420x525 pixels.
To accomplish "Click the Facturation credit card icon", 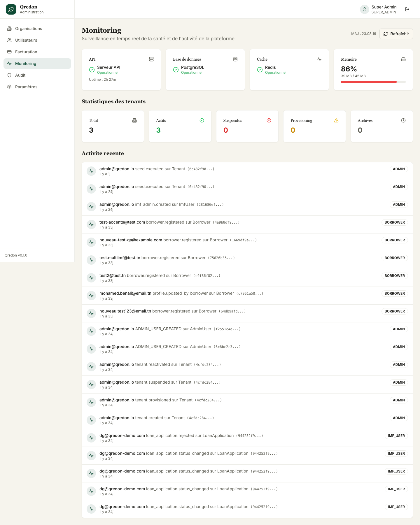I will (x=9, y=52).
